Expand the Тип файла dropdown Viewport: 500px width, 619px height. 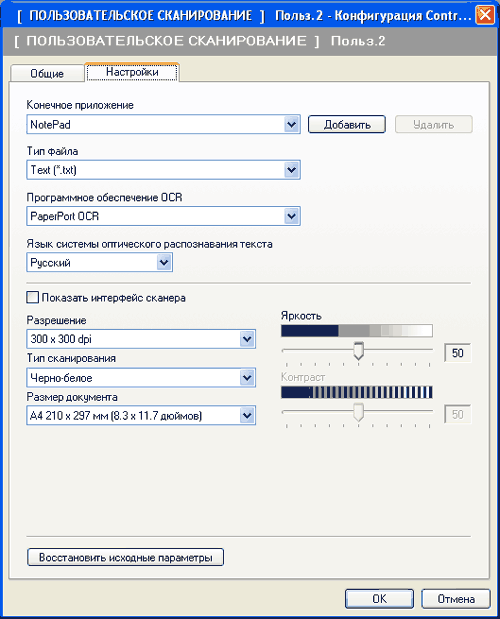[163, 170]
